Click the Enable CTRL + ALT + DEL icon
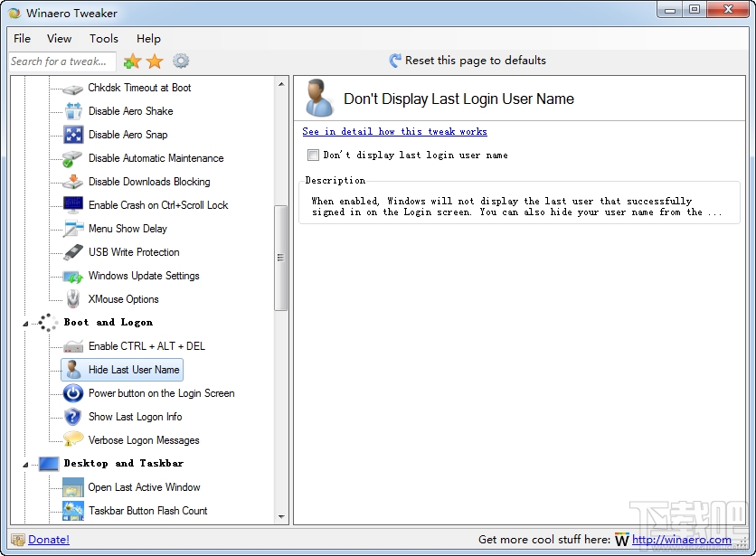This screenshot has height=556, width=756. coord(73,346)
